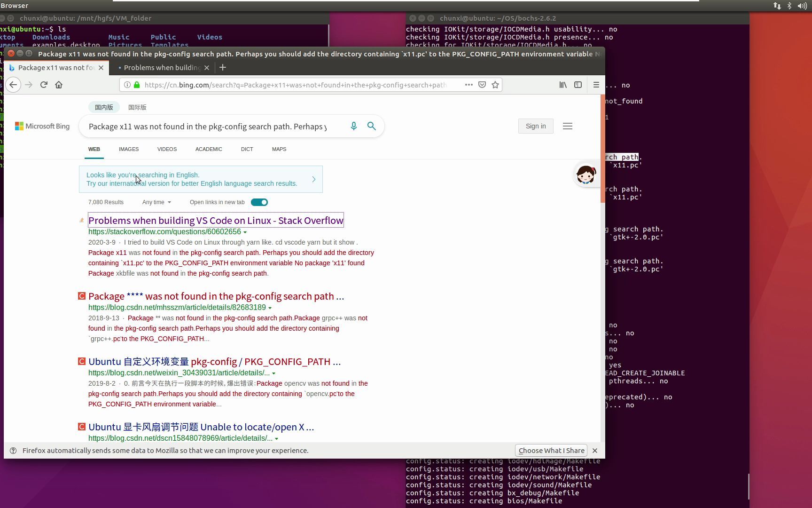The height and width of the screenshot is (508, 812).
Task: Bookmark this page with star icon
Action: coord(495,85)
